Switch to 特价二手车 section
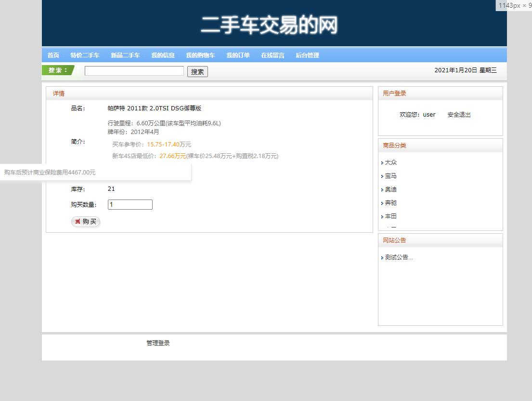Screen dimensions: 532x401 tap(85, 55)
